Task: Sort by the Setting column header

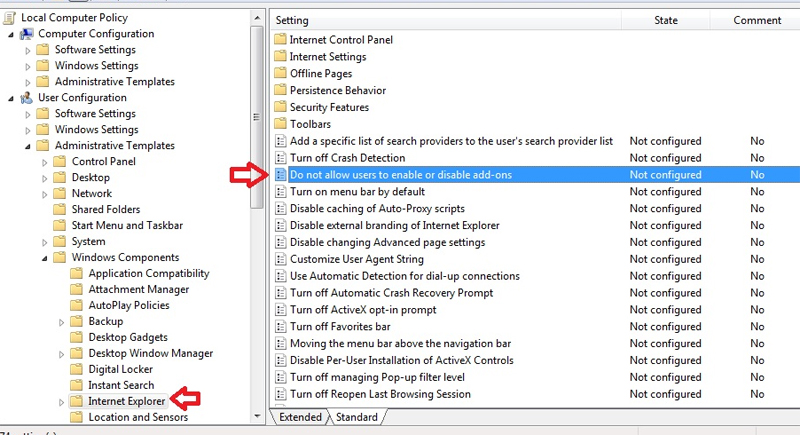Action: 446,20
